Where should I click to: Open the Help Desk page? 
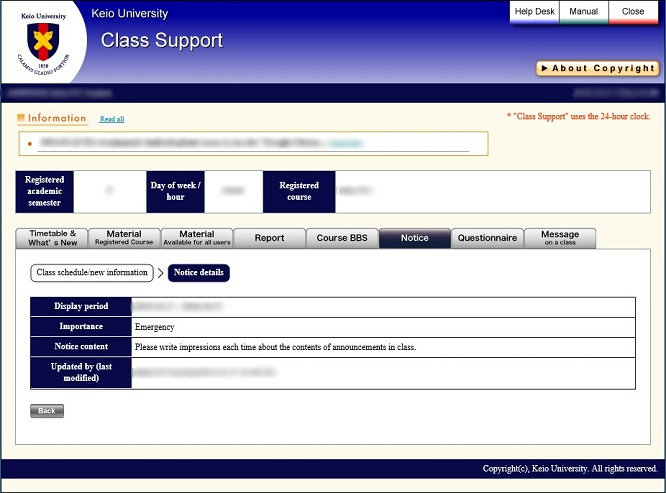[x=533, y=12]
